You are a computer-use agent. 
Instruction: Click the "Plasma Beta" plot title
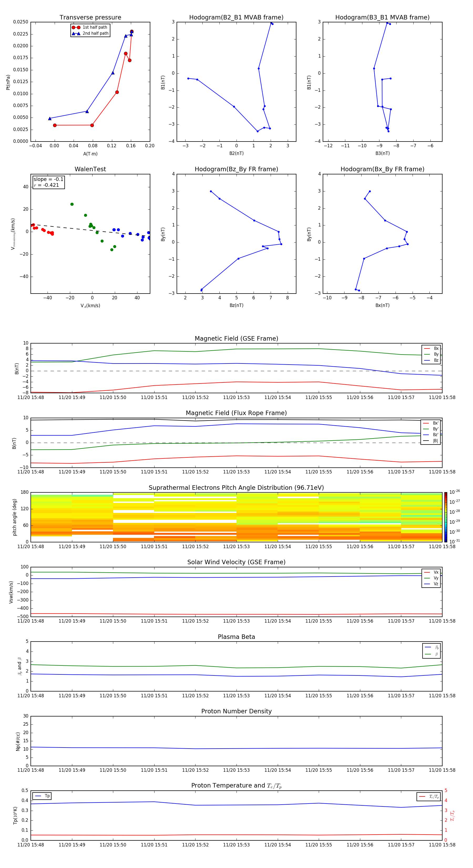tap(236, 637)
